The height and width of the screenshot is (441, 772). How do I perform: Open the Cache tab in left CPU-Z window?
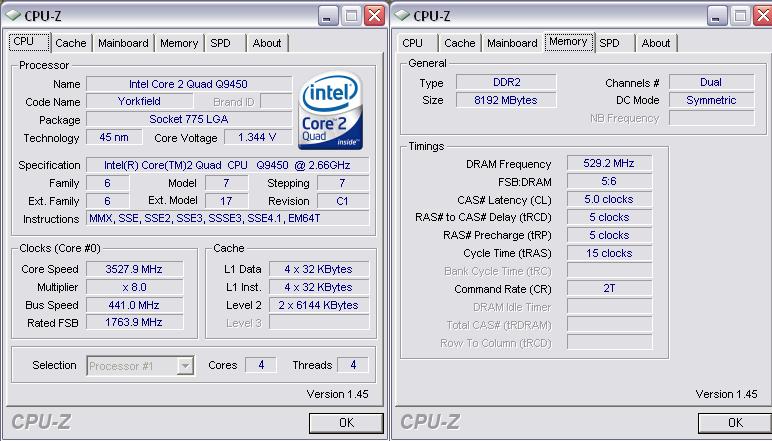click(70, 43)
